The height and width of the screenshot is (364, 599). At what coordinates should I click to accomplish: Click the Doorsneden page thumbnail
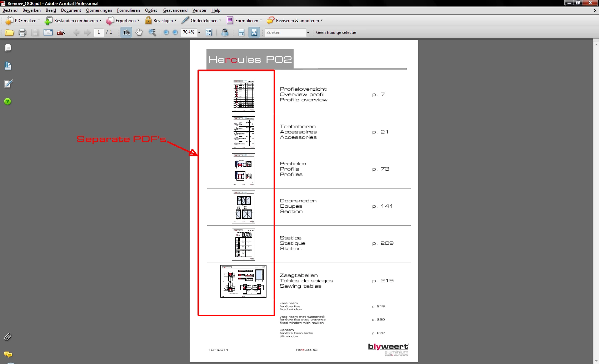243,207
